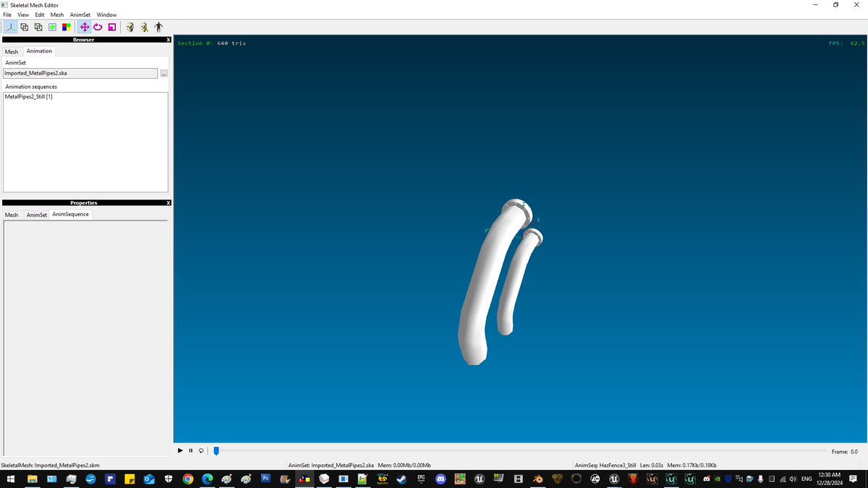Click the AnimSet file path field
Image resolution: width=868 pixels, height=488 pixels.
coord(80,73)
